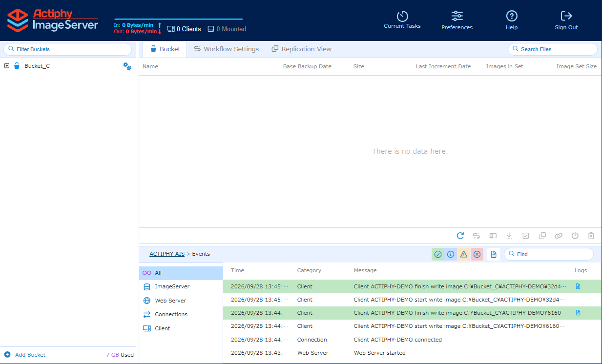This screenshot has height=364, width=602.
Task: Switch to the Bucket tab
Action: coord(165,49)
